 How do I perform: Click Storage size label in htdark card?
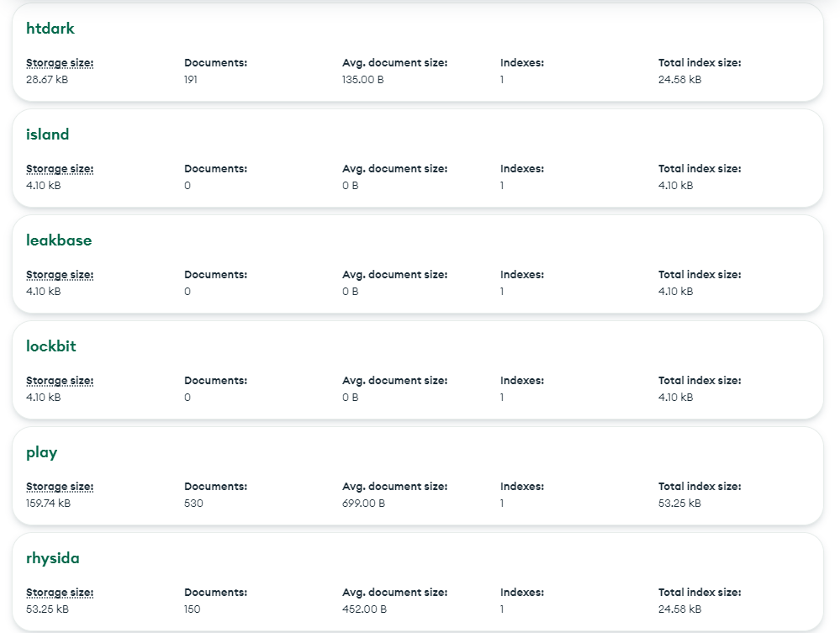click(x=60, y=63)
